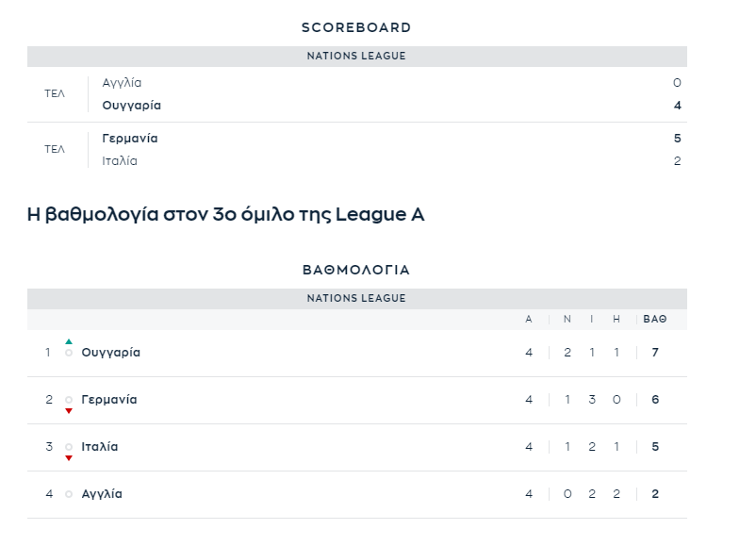The image size is (756, 546).
Task: Open Ουγγαρία team in the standings table
Action: click(x=111, y=353)
